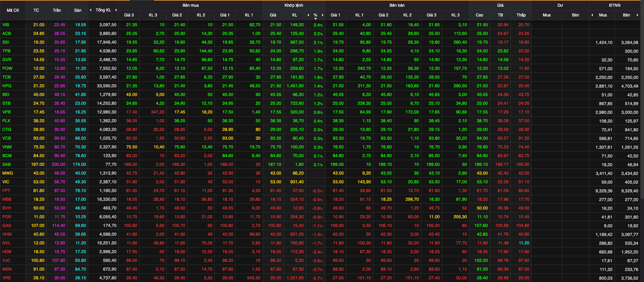
Task: Open the STB stock symbol
Action: pos(6,103)
